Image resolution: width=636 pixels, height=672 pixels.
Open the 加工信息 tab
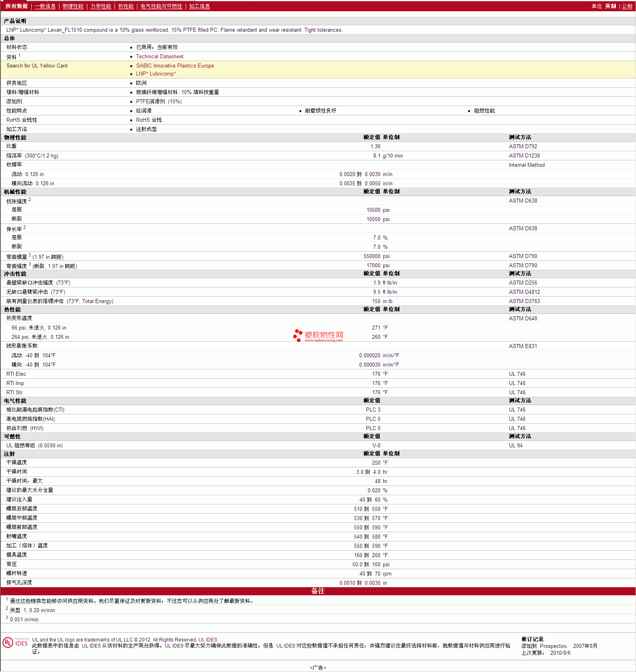[199, 6]
